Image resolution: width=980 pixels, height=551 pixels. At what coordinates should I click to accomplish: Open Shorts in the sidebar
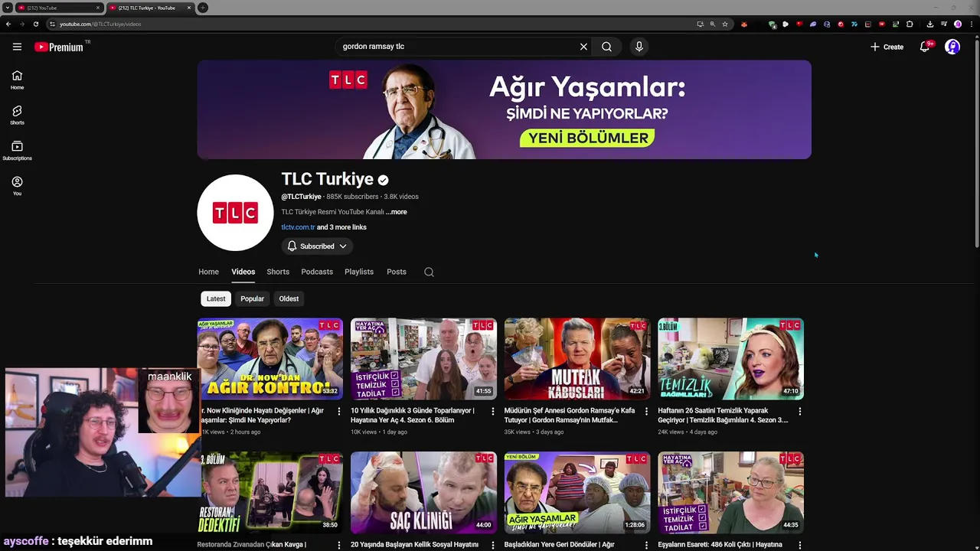tap(17, 115)
